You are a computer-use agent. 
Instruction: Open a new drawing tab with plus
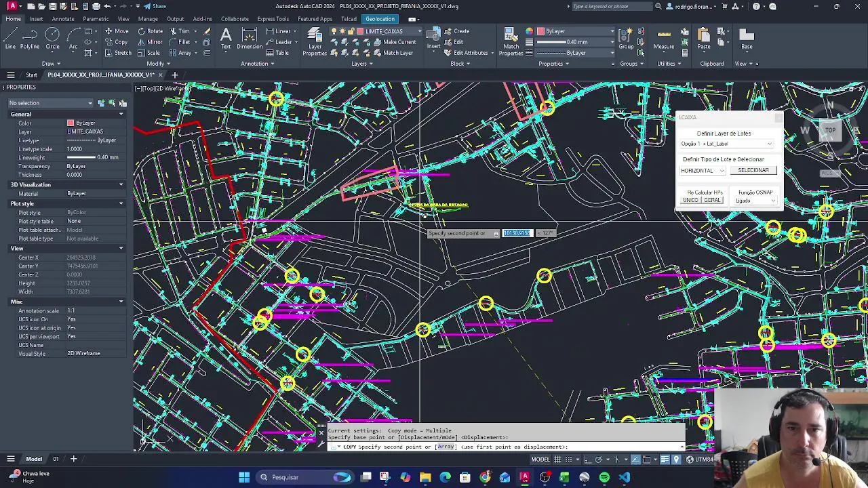[174, 75]
